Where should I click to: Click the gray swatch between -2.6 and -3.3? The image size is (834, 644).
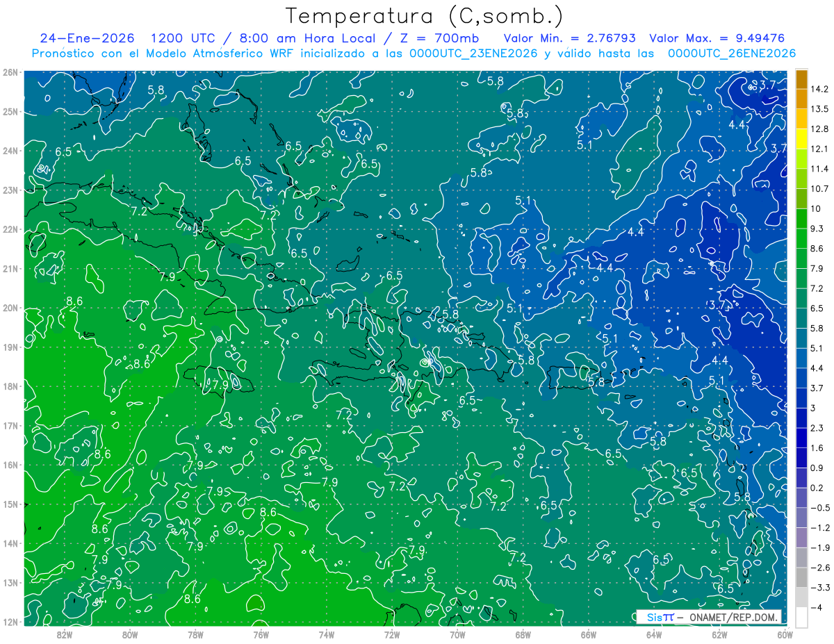(x=801, y=577)
